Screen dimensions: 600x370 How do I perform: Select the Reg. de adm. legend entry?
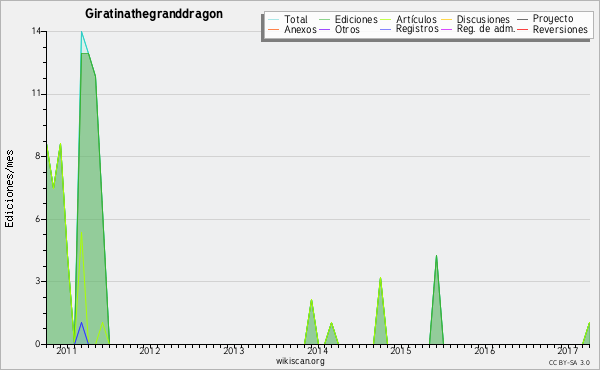coord(486,29)
